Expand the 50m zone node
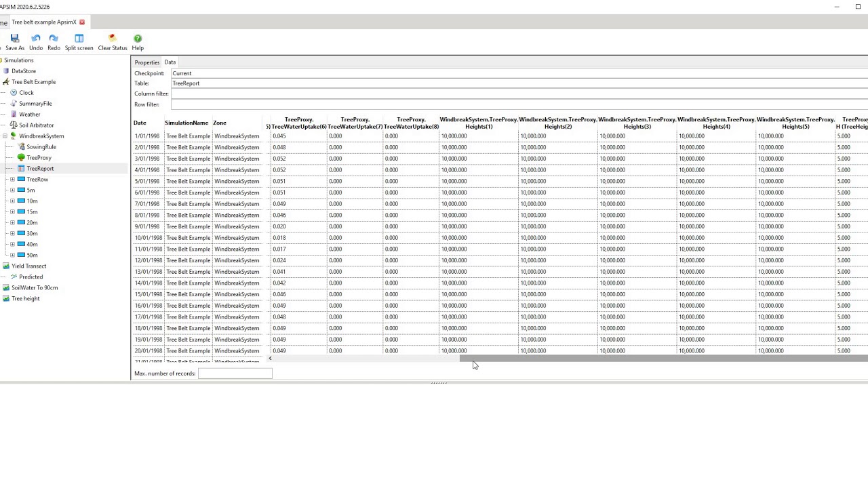This screenshot has height=488, width=868. 12,256
